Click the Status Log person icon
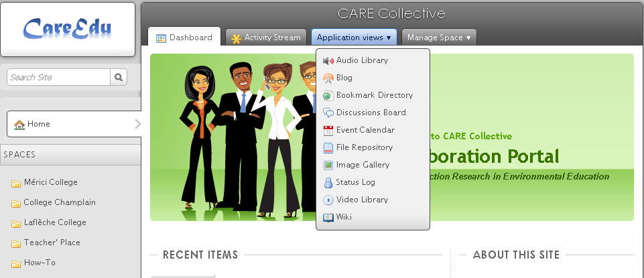The height and width of the screenshot is (278, 644). coord(328,183)
